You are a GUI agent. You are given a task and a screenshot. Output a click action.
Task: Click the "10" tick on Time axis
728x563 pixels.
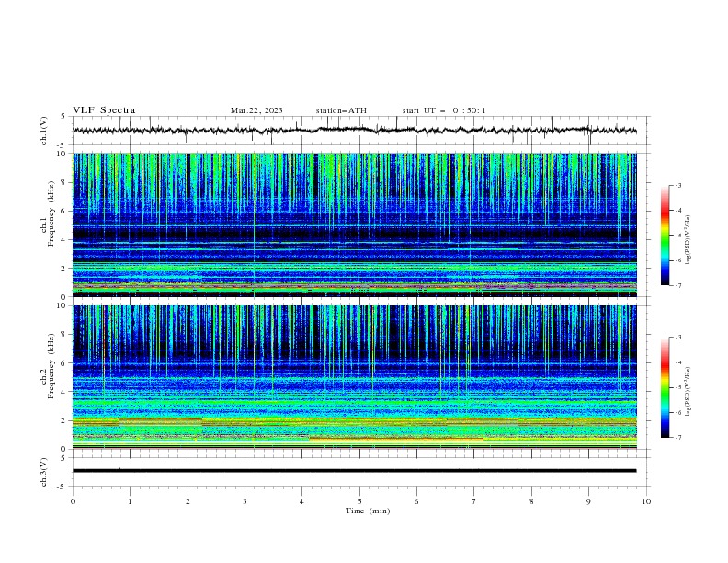click(x=646, y=501)
